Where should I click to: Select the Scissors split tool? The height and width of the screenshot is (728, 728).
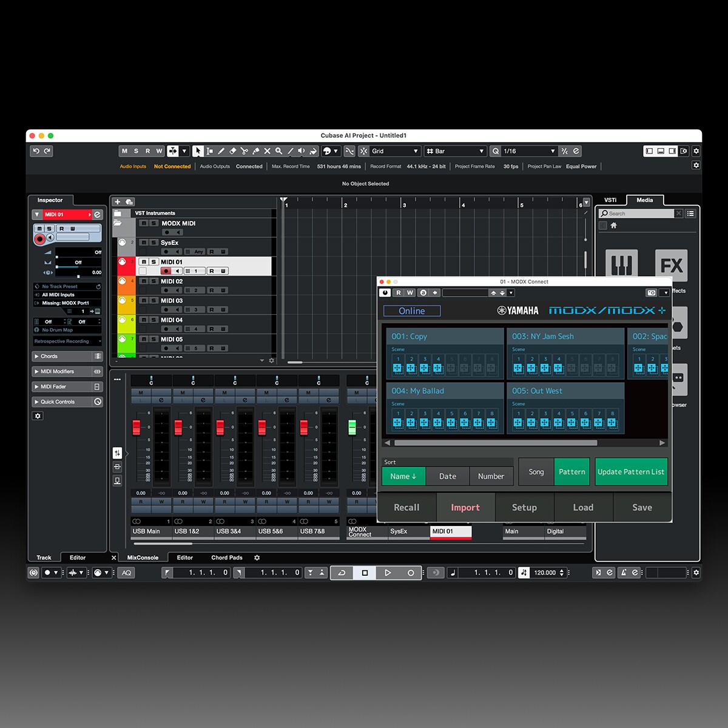[244, 151]
